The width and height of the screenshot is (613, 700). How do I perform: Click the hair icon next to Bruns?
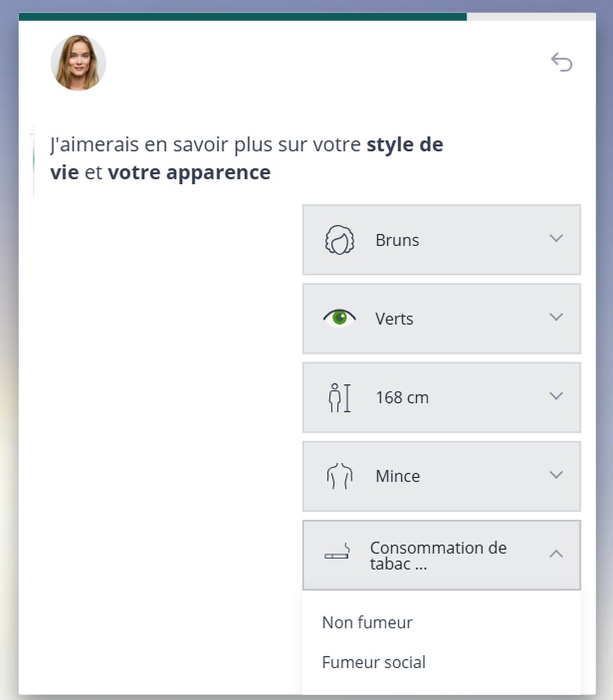tap(339, 240)
